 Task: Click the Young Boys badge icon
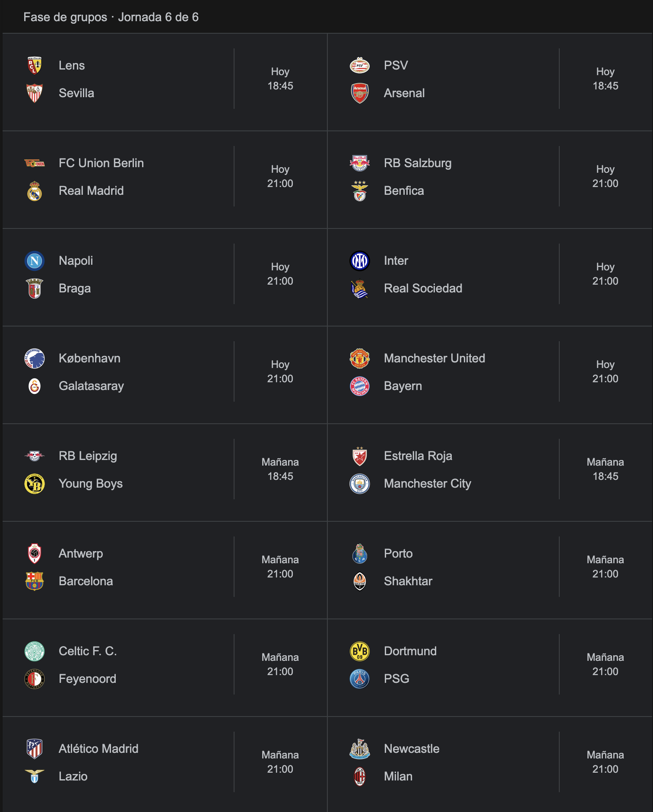click(35, 484)
